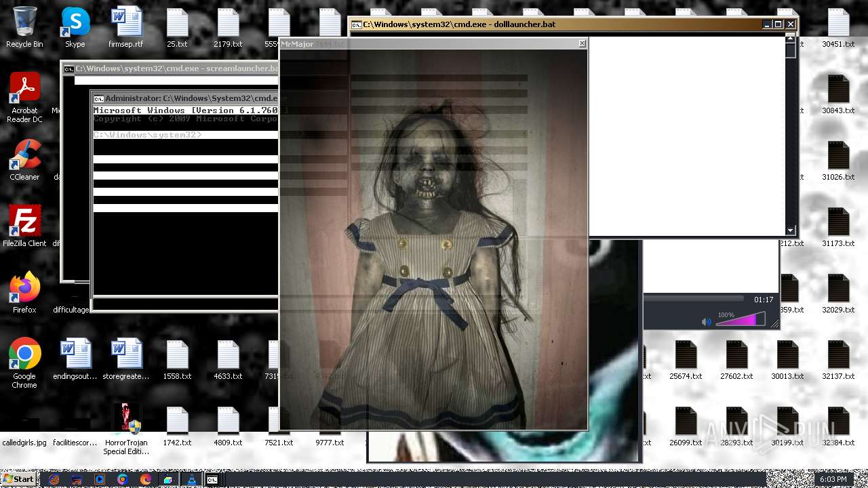The width and height of the screenshot is (868, 488).
Task: Select the 32029.txt file icon
Action: tap(838, 293)
